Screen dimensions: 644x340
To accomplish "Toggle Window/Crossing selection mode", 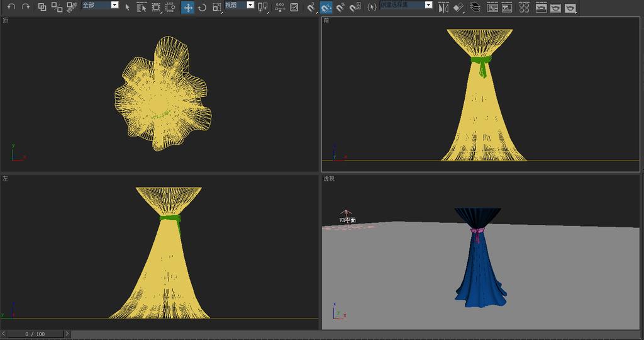I will click(x=170, y=8).
